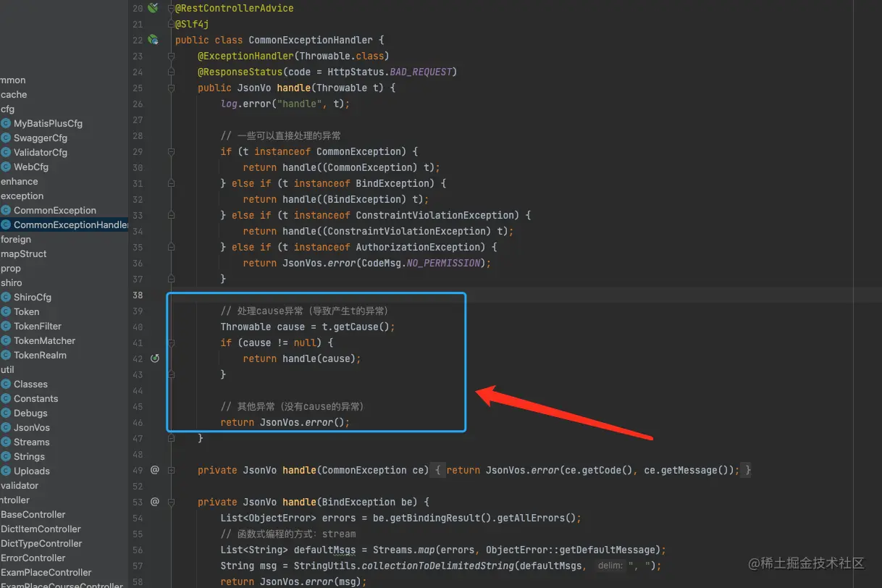Select the CommonException class in project tree
This screenshot has height=588, width=882.
click(54, 210)
